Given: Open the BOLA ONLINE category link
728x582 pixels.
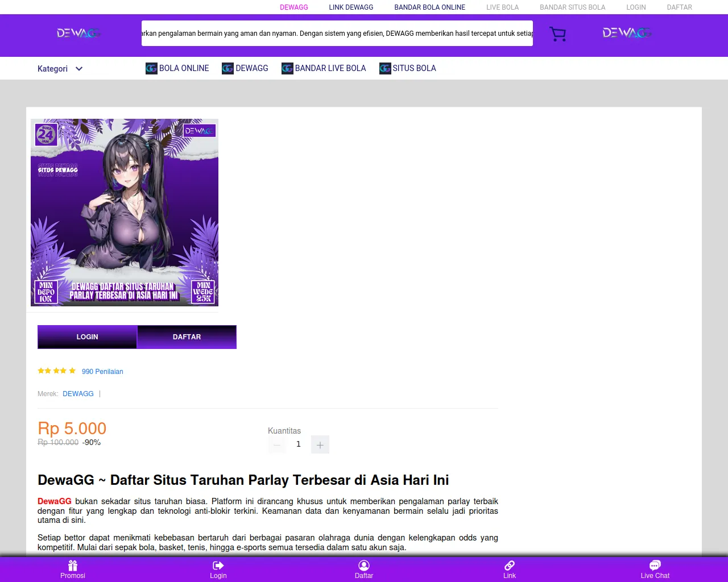Looking at the screenshot, I should point(184,68).
